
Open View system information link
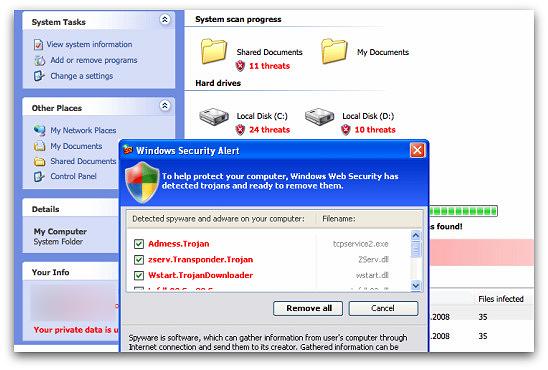tap(89, 44)
